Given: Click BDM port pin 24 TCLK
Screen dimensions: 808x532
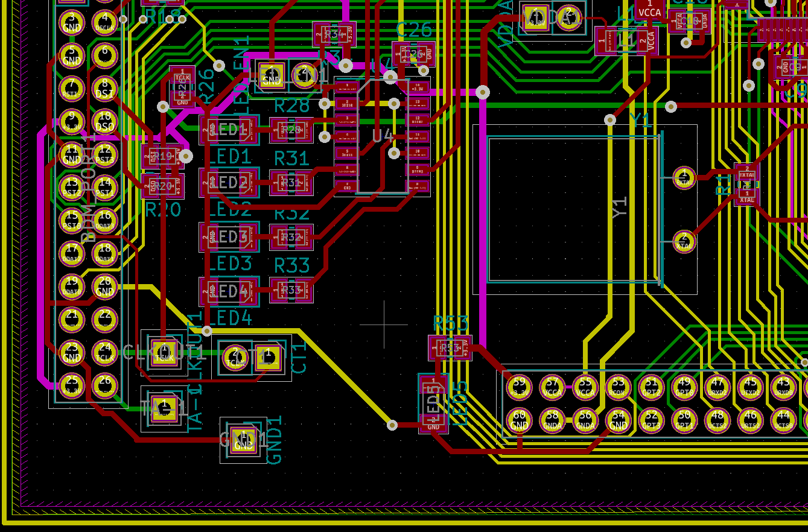Looking at the screenshot, I should [105, 353].
